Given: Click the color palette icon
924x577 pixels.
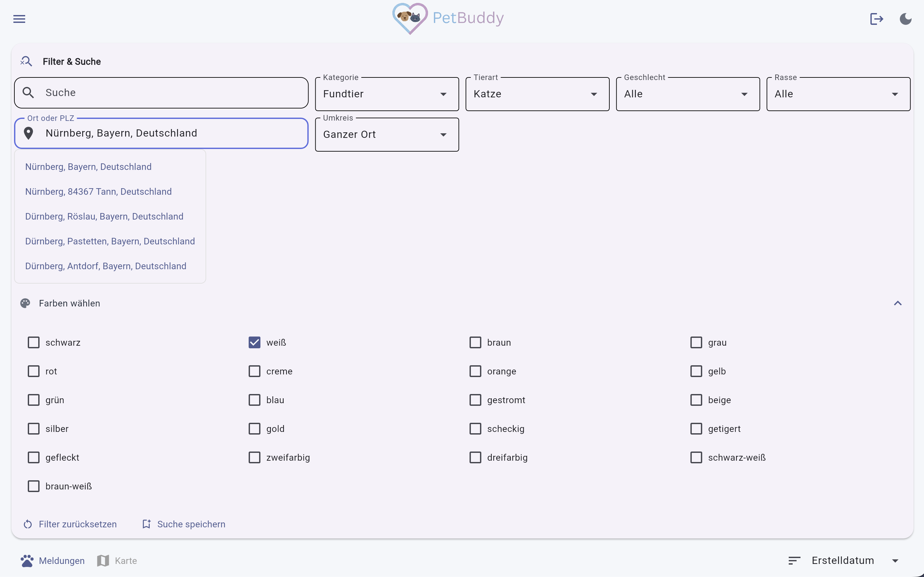Looking at the screenshot, I should point(25,304).
